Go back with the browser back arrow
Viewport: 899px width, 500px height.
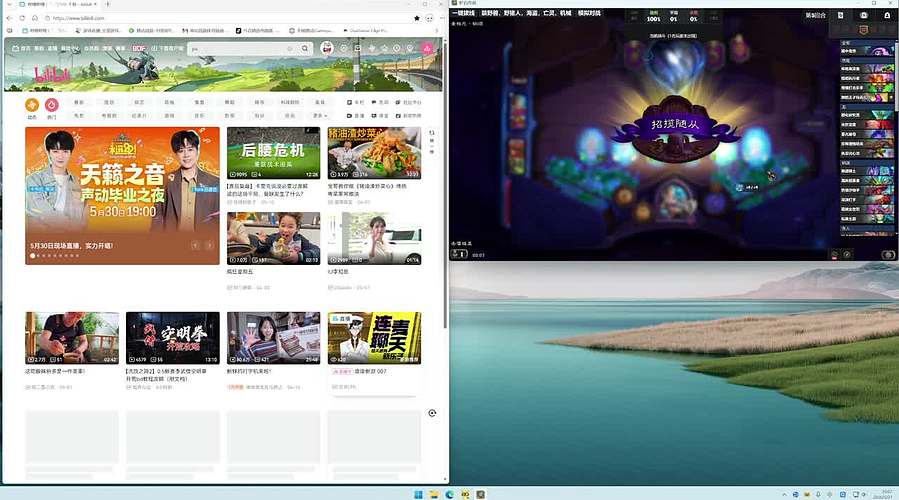(x=9, y=18)
